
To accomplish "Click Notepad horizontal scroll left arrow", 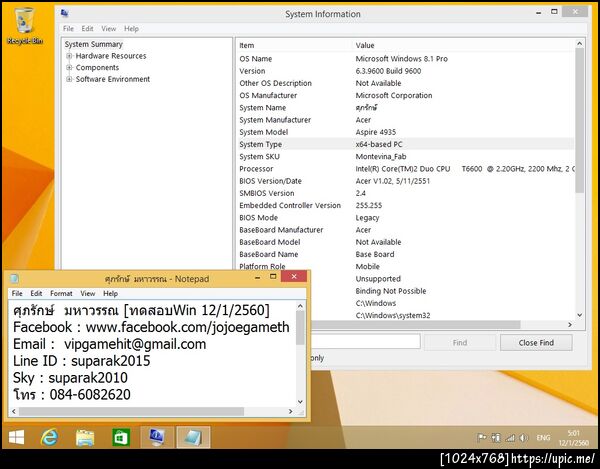I will pos(14,412).
